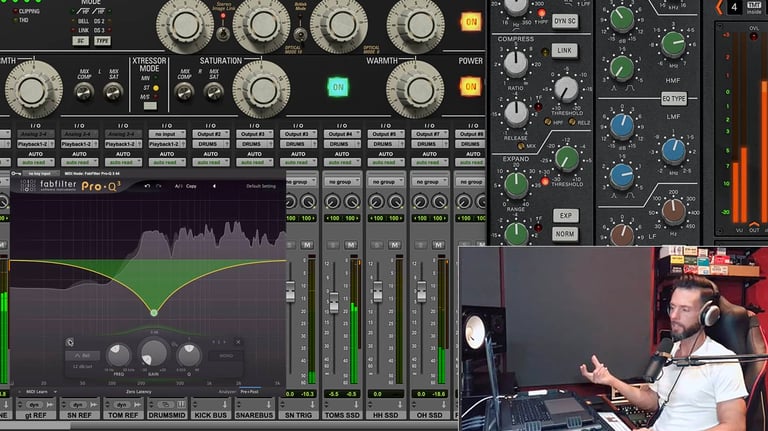Switch the XTRESSOR MODE selector

point(150,106)
